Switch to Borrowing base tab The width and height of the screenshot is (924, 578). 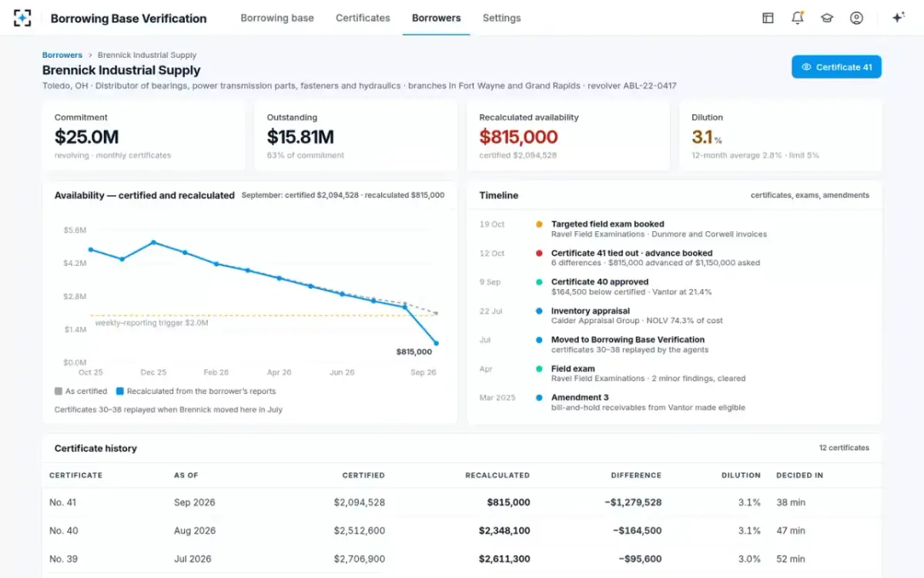coord(277,18)
